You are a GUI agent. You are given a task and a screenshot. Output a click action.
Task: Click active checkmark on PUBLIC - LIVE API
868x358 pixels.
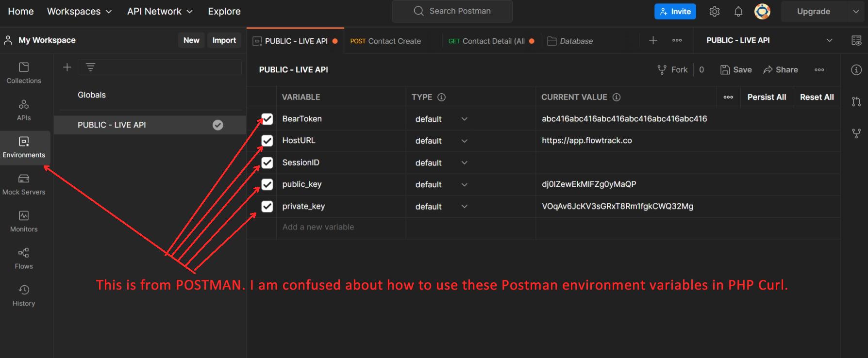coord(218,125)
